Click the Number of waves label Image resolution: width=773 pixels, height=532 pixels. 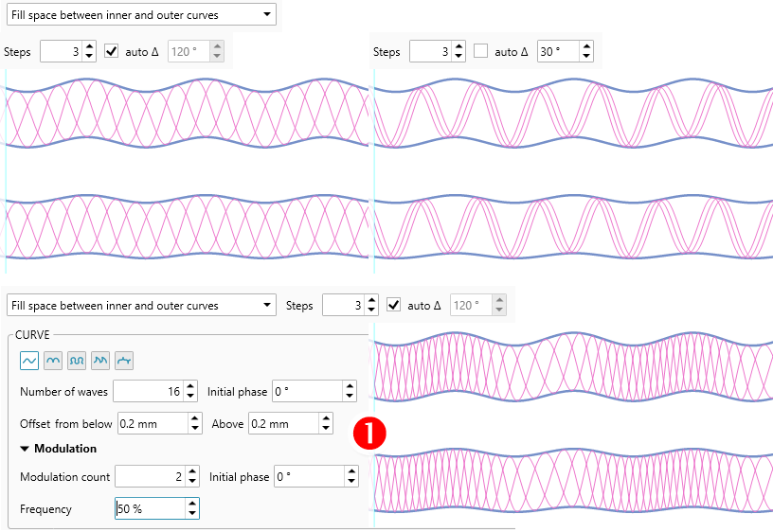pos(63,392)
